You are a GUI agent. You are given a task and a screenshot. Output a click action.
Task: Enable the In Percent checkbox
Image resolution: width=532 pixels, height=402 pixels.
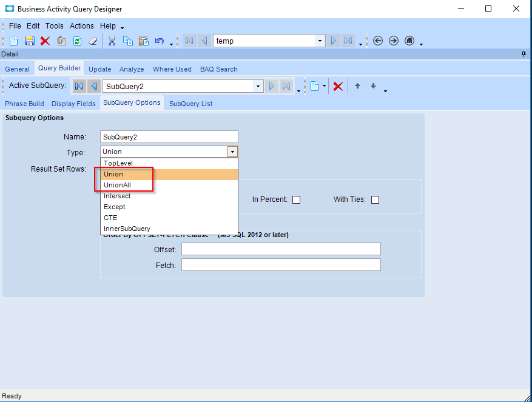297,199
